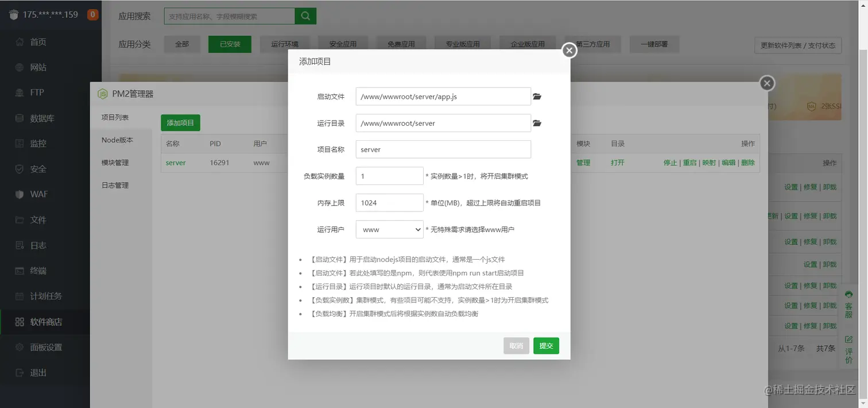Select the 已安装 application filter
Screen dimensions: 868x408
pos(230,44)
